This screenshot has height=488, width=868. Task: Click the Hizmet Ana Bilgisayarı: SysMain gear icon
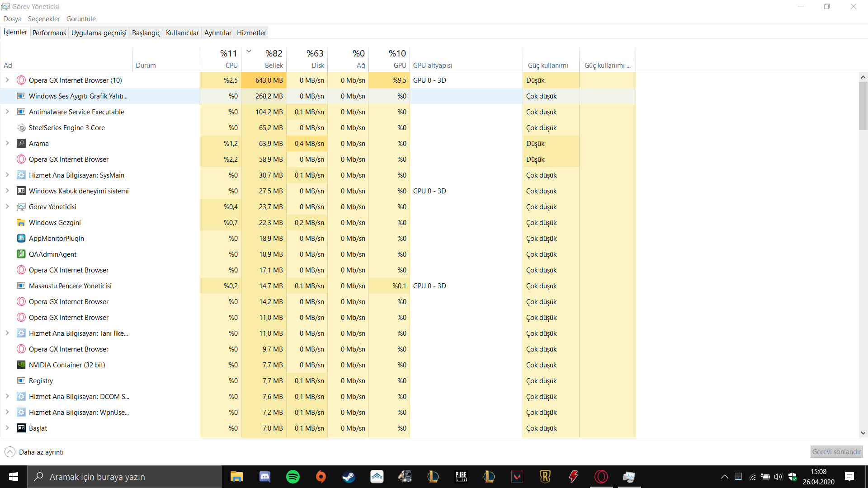pos(21,175)
